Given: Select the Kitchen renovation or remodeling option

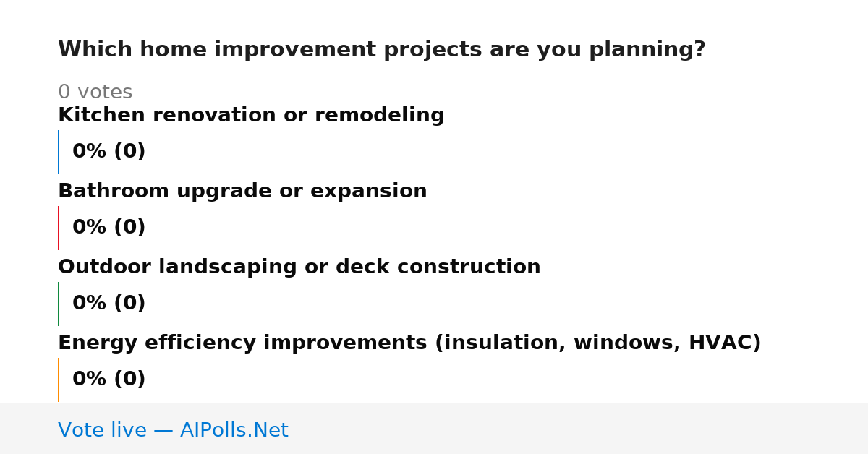Looking at the screenshot, I should [251, 115].
